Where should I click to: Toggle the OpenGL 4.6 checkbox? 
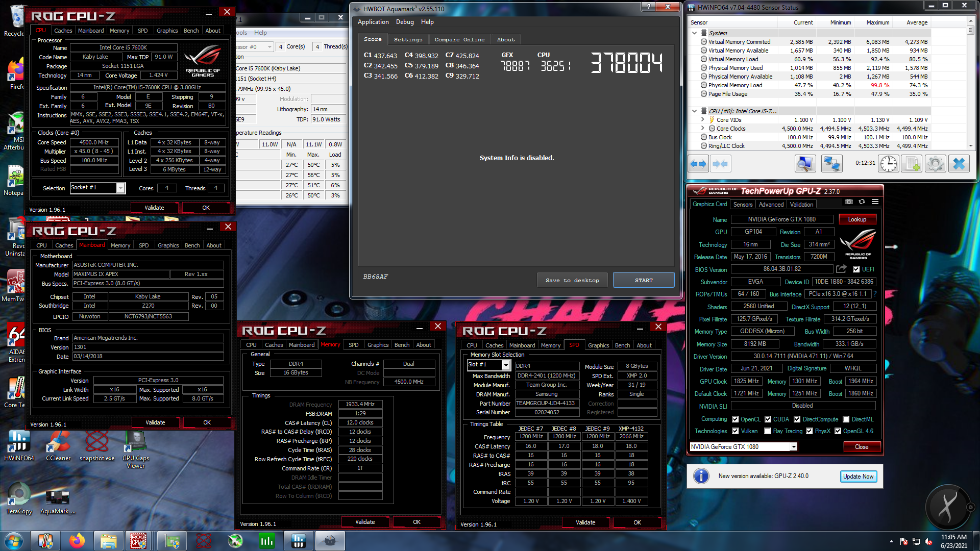tap(838, 431)
